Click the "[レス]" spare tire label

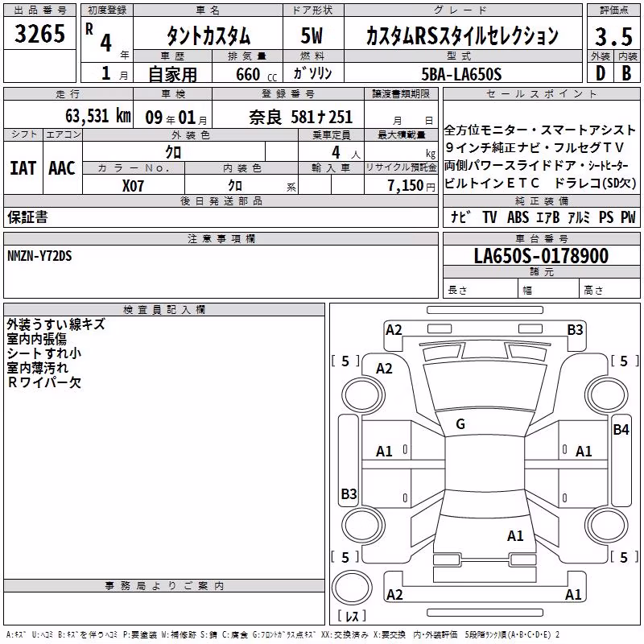tap(352, 616)
